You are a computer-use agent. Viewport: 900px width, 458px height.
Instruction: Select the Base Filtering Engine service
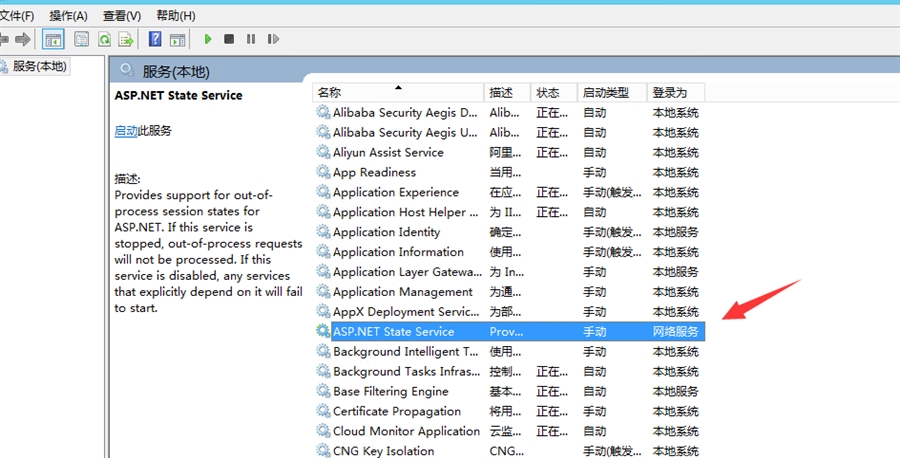pos(390,391)
